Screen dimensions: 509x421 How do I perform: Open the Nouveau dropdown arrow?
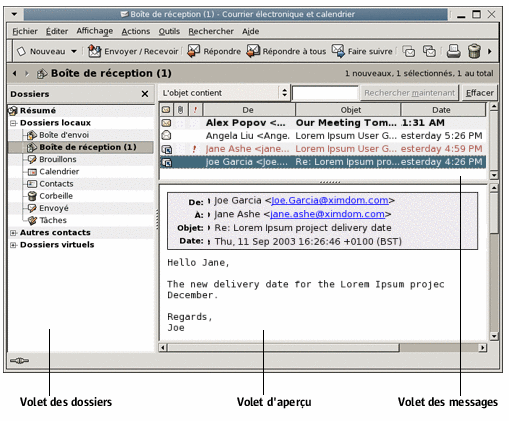[x=74, y=51]
